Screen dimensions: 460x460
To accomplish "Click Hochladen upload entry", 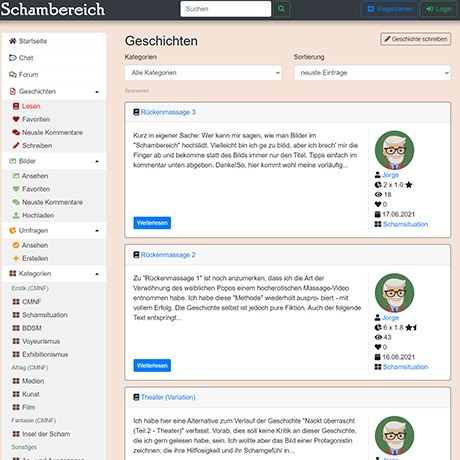I will pos(33,215).
